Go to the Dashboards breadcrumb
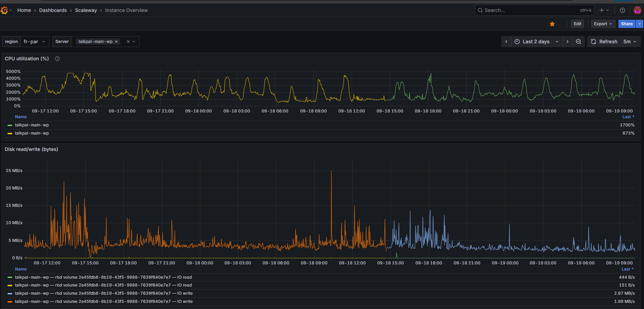 (x=53, y=10)
